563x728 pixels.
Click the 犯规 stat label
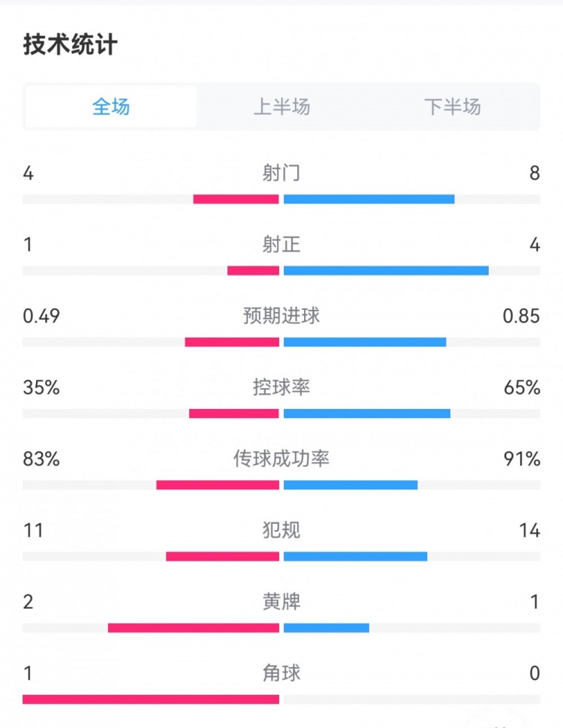point(281,530)
